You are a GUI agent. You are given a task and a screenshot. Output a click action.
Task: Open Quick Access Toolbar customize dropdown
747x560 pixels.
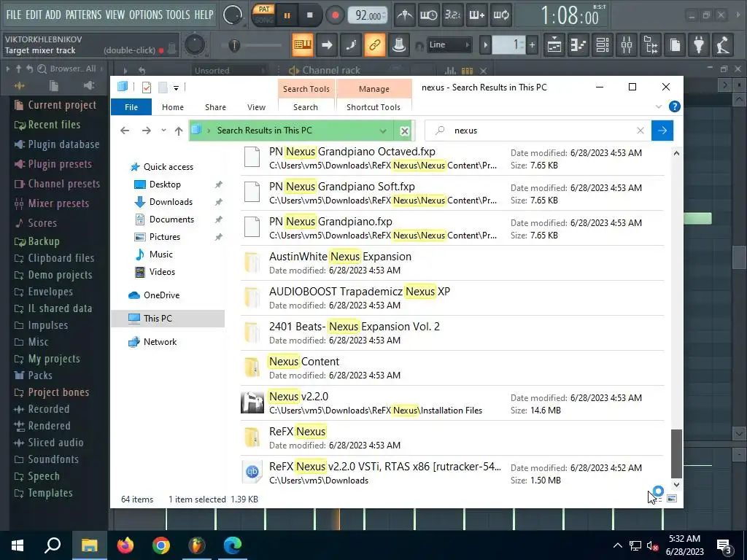[176, 87]
